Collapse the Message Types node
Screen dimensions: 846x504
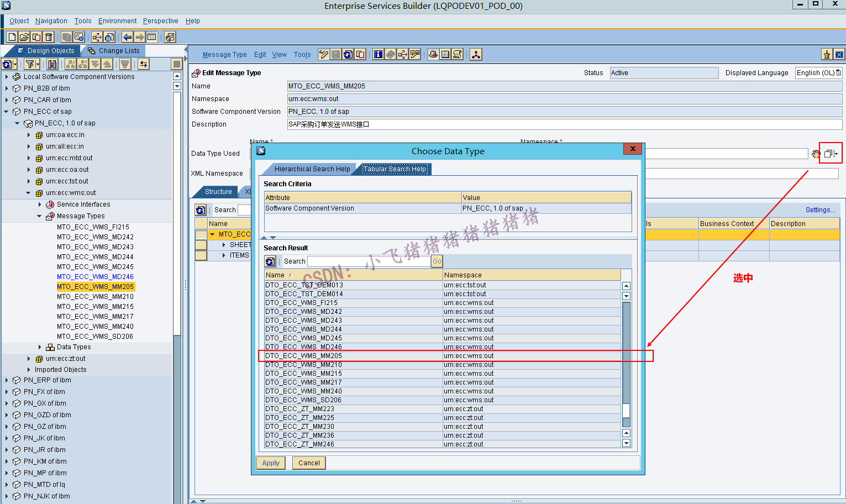point(40,216)
